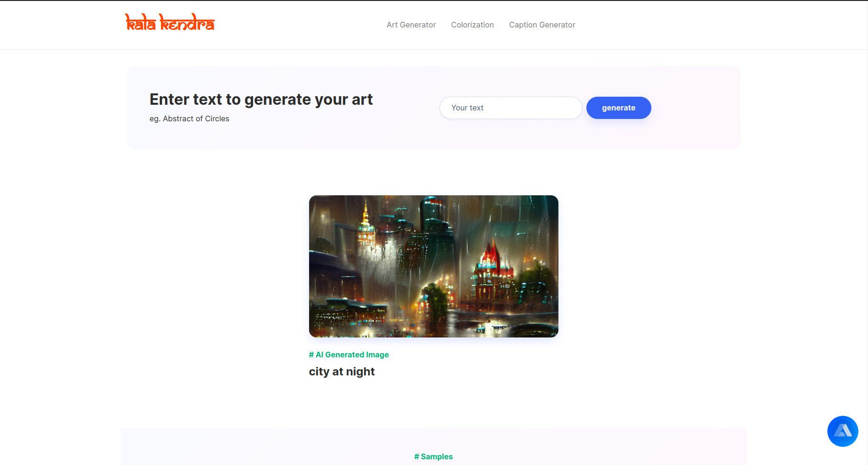Switch to Caption Generator
868x465 pixels.
pos(542,25)
